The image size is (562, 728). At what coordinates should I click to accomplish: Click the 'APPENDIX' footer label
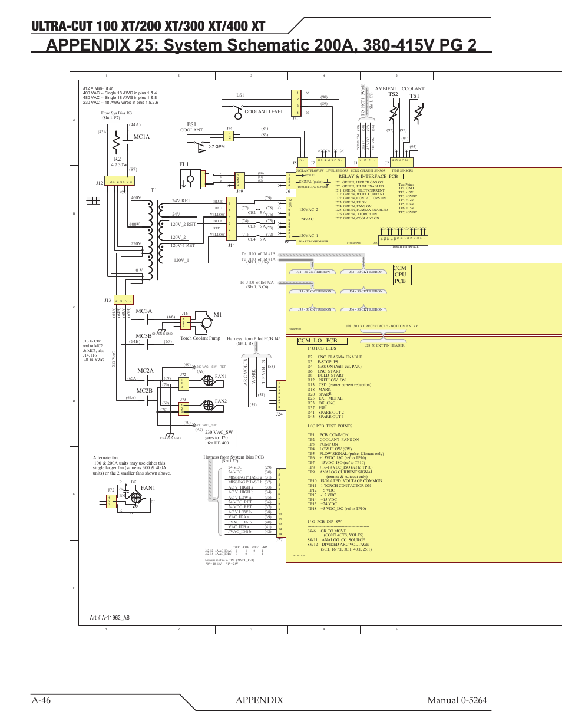point(259,700)
